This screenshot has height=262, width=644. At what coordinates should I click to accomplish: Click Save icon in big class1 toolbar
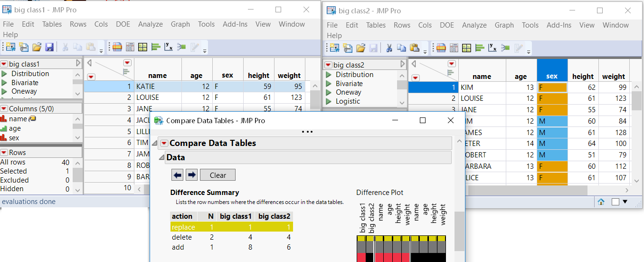(49, 47)
